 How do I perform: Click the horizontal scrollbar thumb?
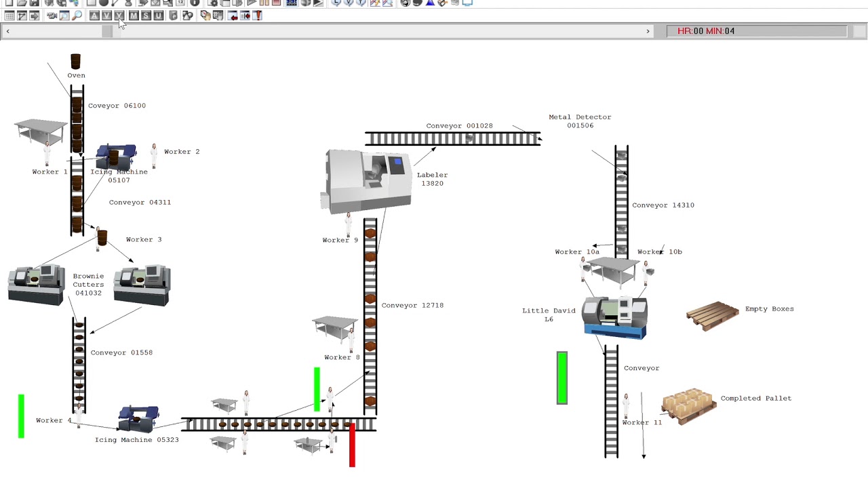coord(107,31)
